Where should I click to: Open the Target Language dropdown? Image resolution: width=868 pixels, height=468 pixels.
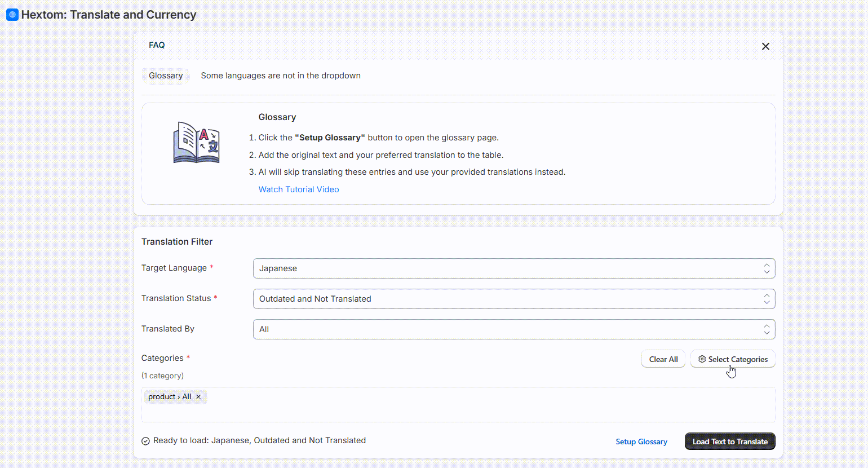click(x=514, y=268)
